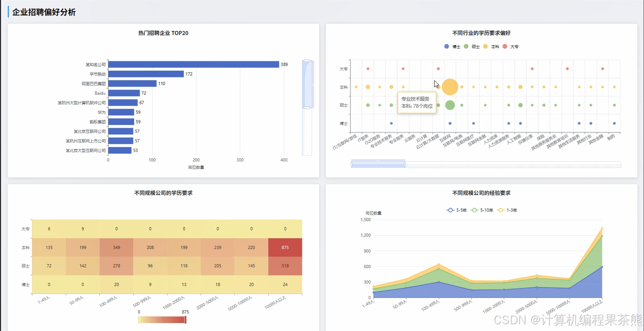
Task: Click the heatmap cell with value 875
Action: pyautogui.click(x=285, y=247)
